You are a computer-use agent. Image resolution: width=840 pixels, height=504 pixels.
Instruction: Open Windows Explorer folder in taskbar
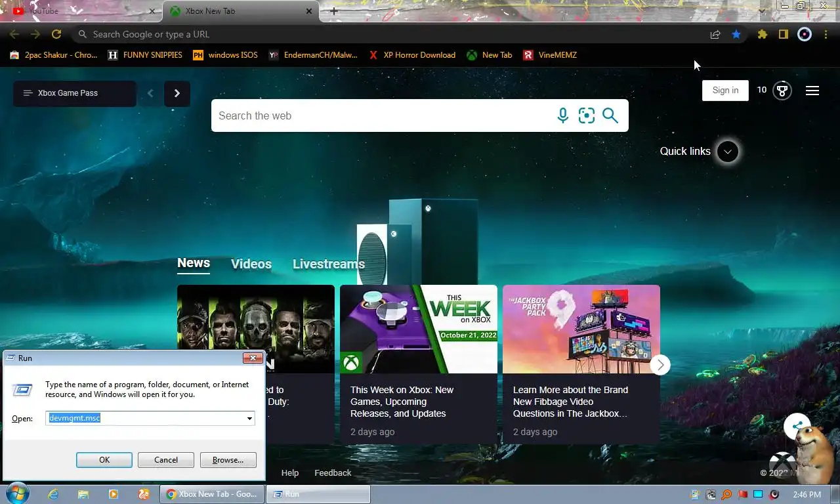pyautogui.click(x=83, y=494)
